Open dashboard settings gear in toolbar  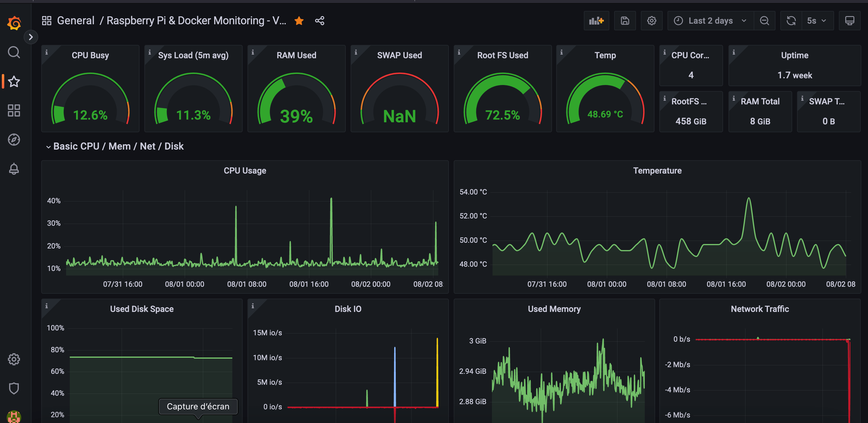tap(651, 21)
